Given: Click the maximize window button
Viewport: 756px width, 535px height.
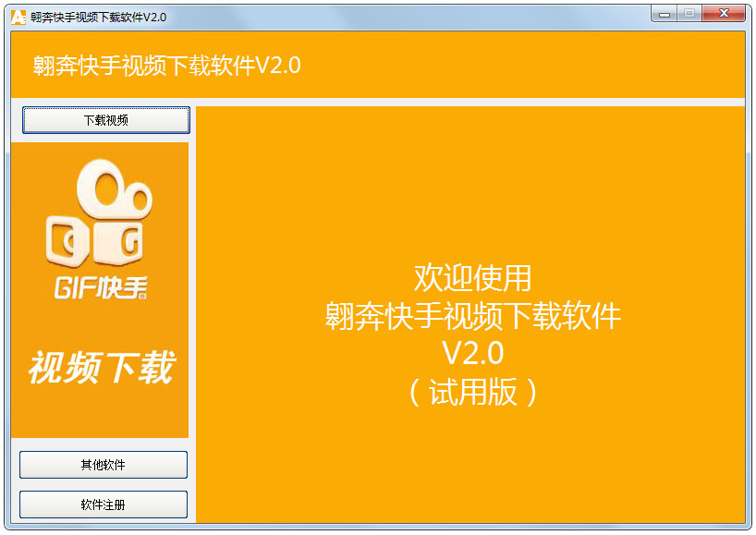Looking at the screenshot, I should click(689, 14).
